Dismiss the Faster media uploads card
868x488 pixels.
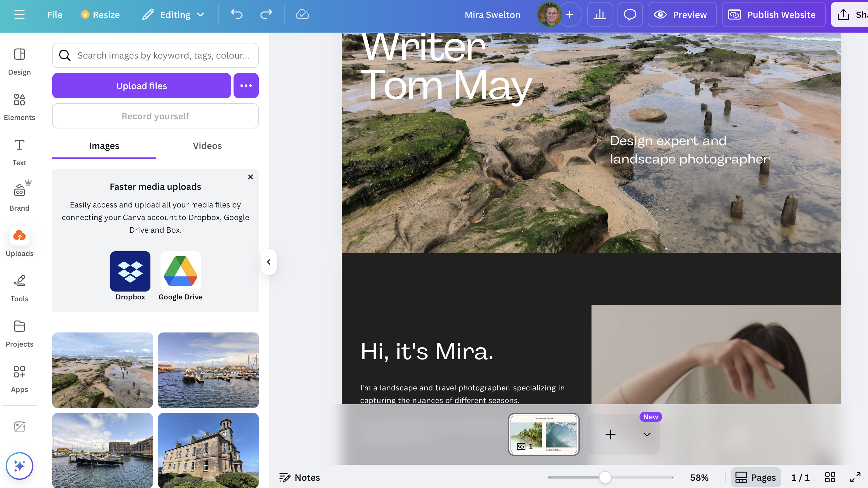tap(250, 177)
